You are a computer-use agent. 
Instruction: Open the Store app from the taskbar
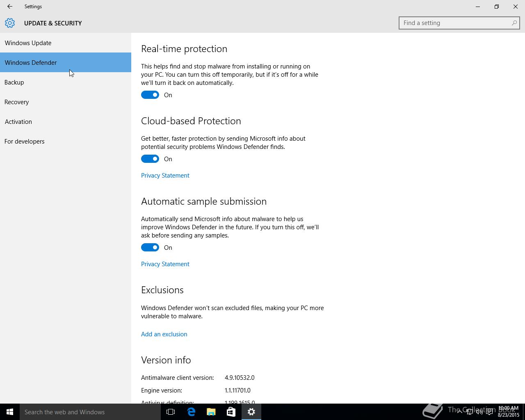231,412
